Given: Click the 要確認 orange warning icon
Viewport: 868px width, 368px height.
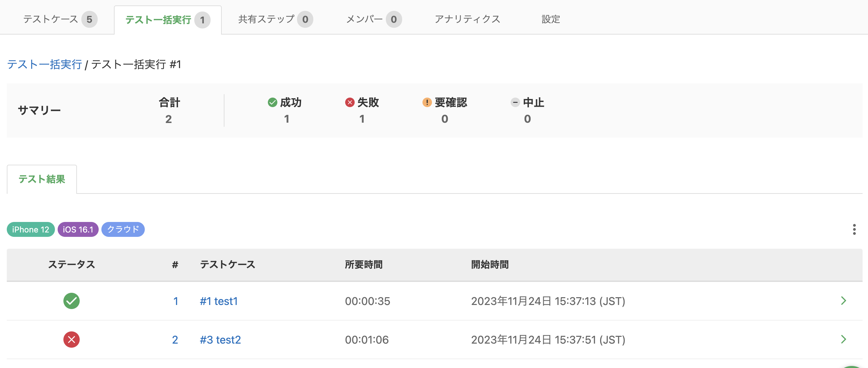Looking at the screenshot, I should (427, 102).
